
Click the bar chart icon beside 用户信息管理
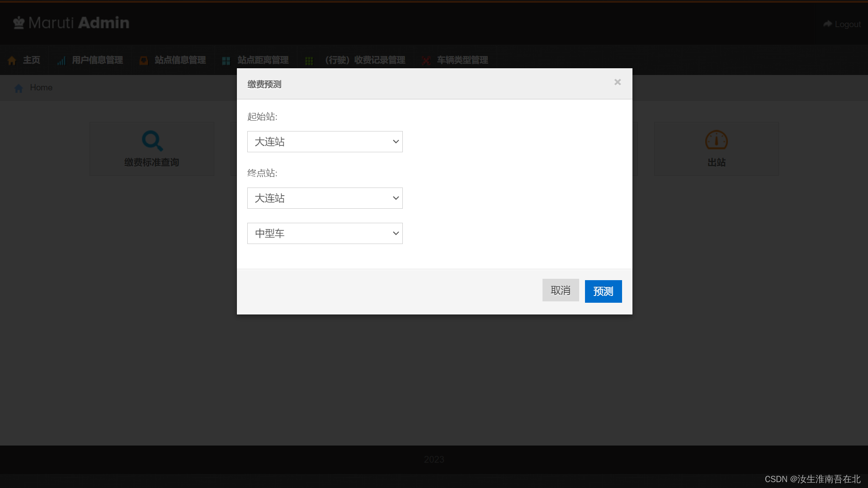click(x=61, y=61)
